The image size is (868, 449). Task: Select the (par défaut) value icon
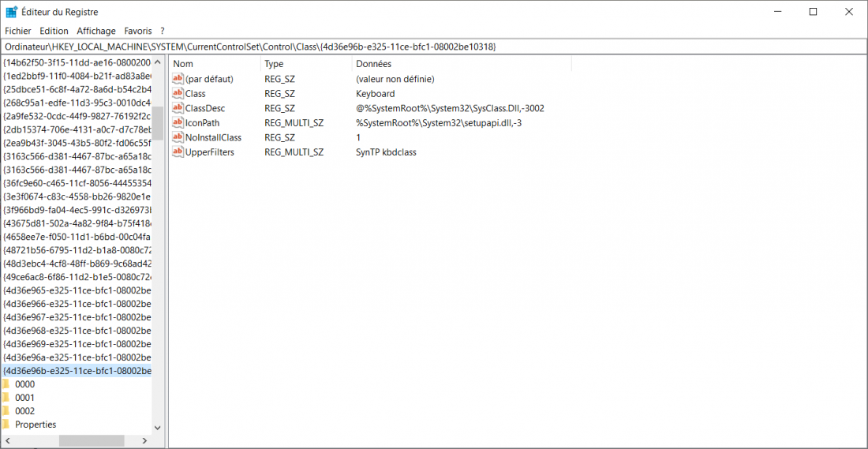point(178,79)
